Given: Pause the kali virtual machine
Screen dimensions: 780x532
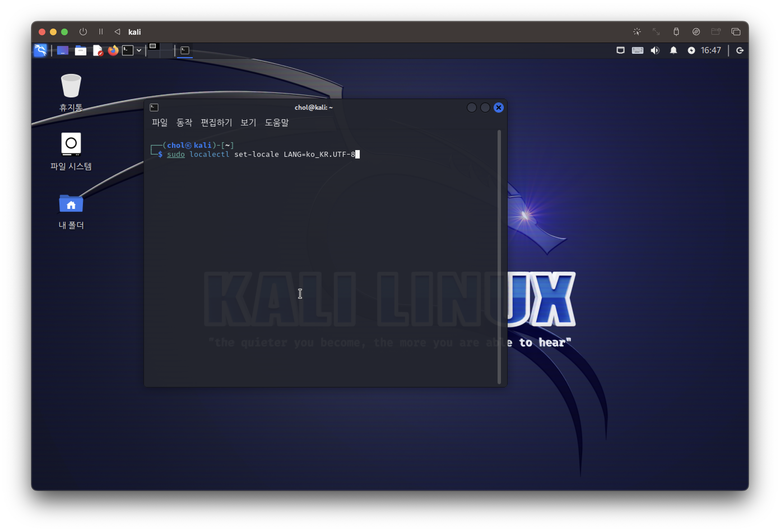Looking at the screenshot, I should click(101, 32).
